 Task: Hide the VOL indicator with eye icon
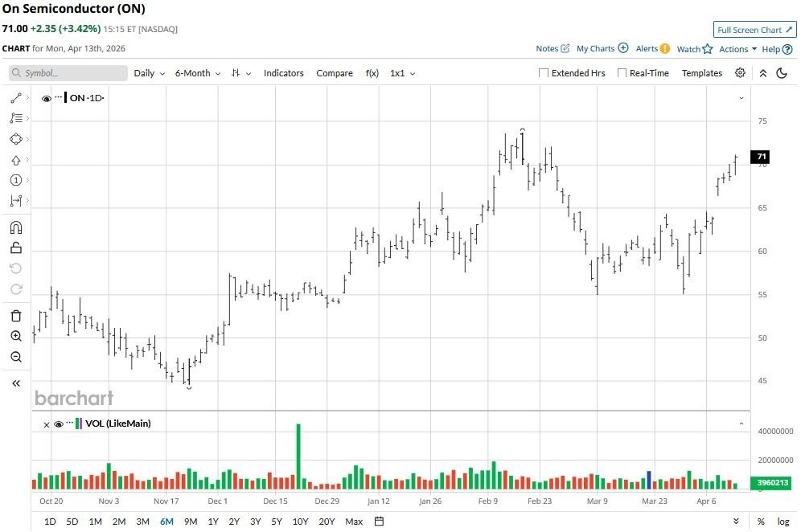(58, 424)
